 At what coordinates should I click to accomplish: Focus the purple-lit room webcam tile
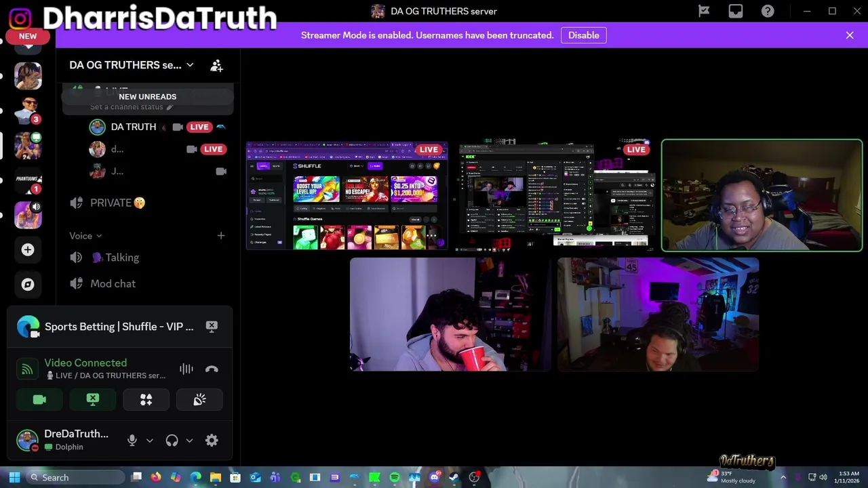tap(658, 314)
